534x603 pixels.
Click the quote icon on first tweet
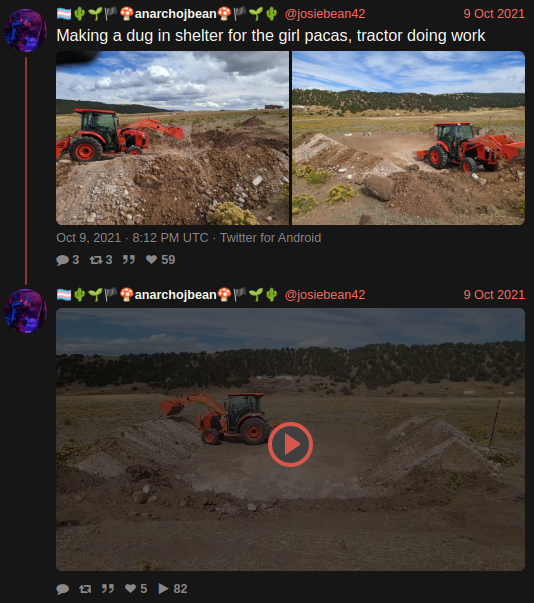click(x=129, y=260)
